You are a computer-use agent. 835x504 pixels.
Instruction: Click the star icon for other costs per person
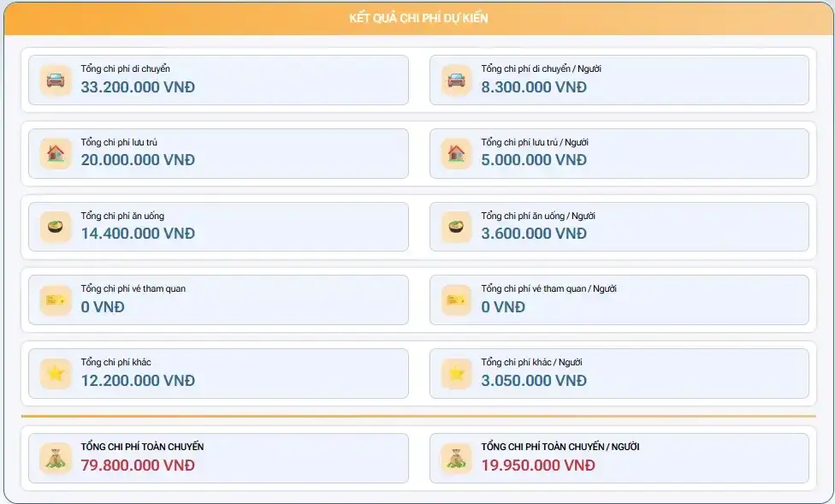coord(456,373)
